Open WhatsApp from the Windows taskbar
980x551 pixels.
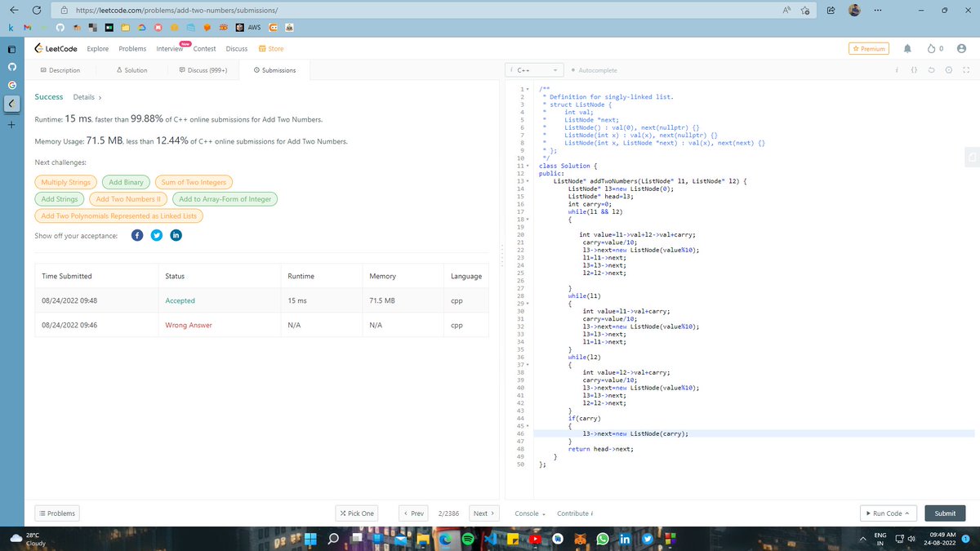(603, 539)
